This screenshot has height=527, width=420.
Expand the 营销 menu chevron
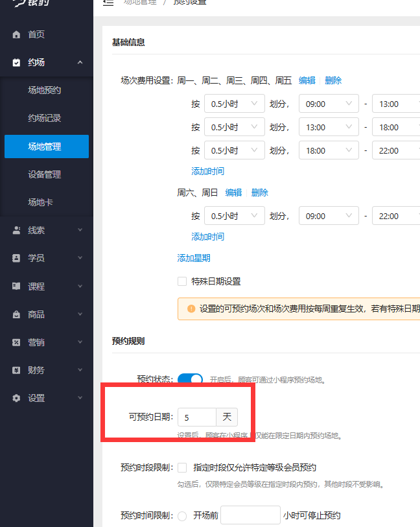click(x=80, y=342)
